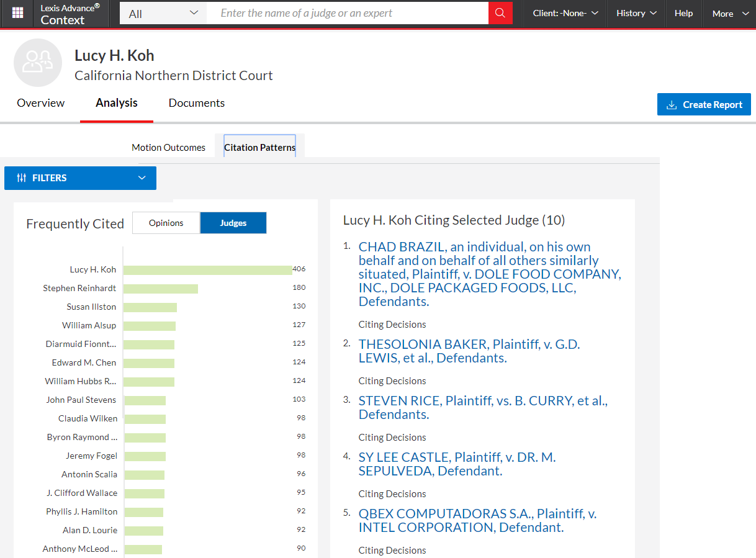756x558 pixels.
Task: Click Citing Decisions under Steven Rice case
Action: (x=392, y=438)
